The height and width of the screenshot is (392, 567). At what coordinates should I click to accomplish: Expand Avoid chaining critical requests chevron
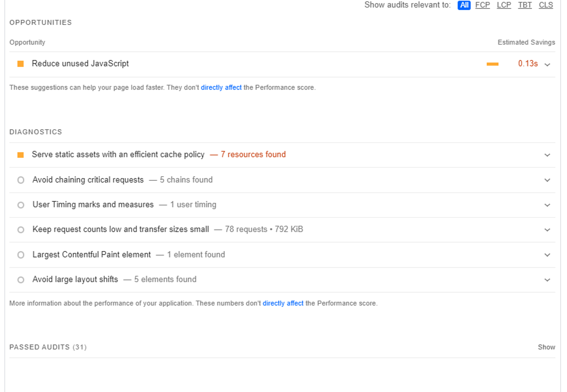click(547, 180)
